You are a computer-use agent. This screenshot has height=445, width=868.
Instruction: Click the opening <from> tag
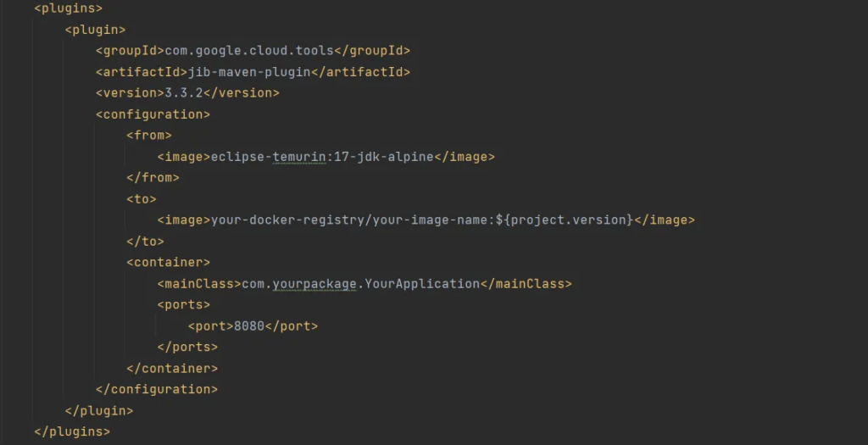tap(149, 136)
